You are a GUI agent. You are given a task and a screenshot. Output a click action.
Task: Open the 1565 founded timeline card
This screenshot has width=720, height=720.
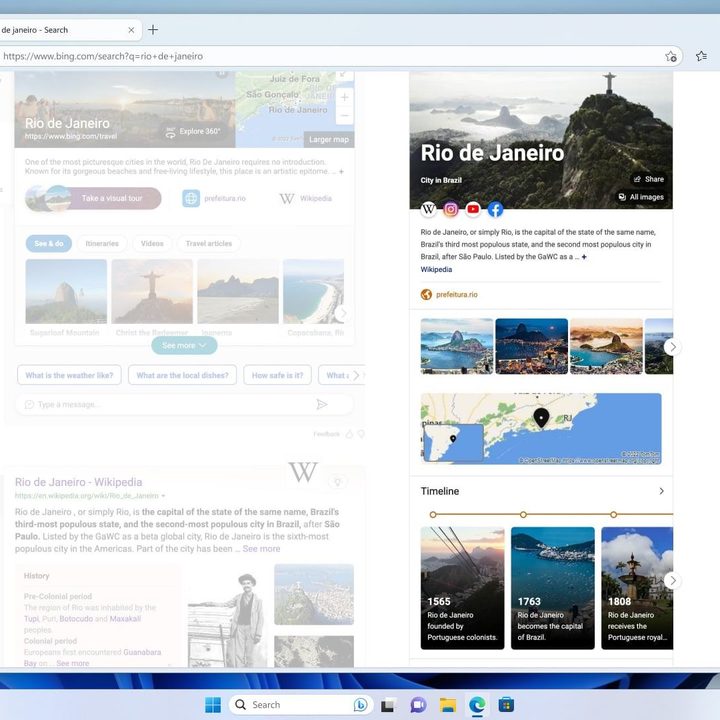click(462, 588)
